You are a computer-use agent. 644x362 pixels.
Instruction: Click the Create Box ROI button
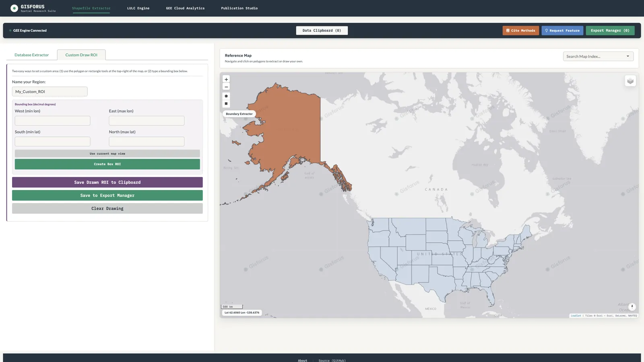pyautogui.click(x=107, y=164)
